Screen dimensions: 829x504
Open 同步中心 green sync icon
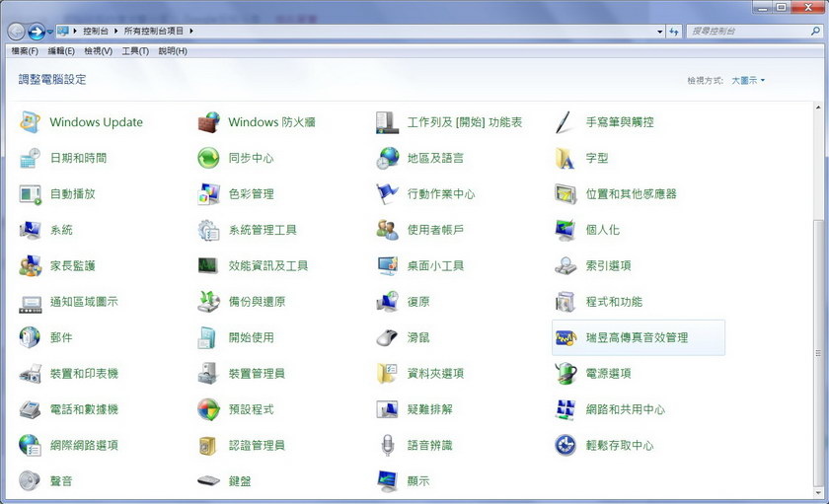(x=208, y=158)
